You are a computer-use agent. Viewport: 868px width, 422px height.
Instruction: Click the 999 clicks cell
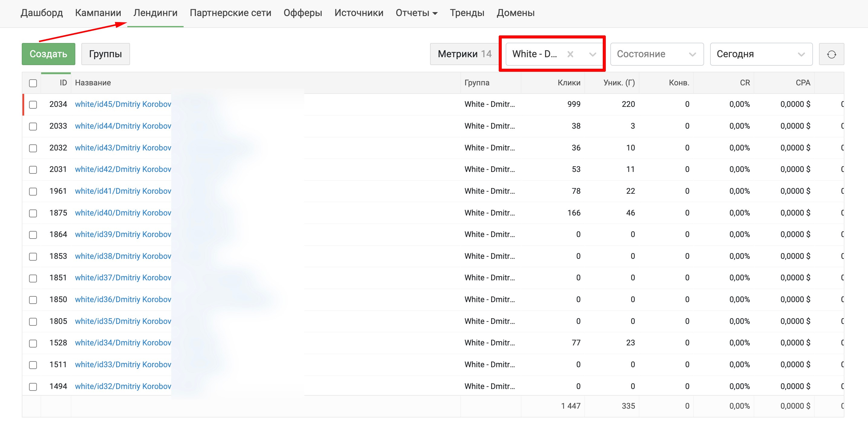(x=574, y=104)
